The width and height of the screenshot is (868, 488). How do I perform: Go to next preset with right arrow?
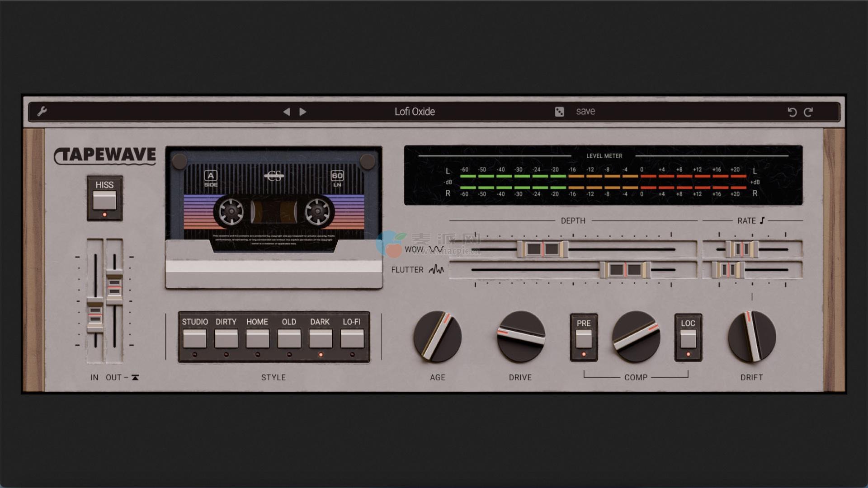(303, 112)
